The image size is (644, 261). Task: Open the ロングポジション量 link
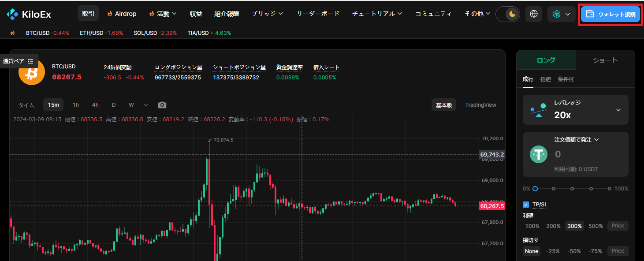[x=179, y=67]
